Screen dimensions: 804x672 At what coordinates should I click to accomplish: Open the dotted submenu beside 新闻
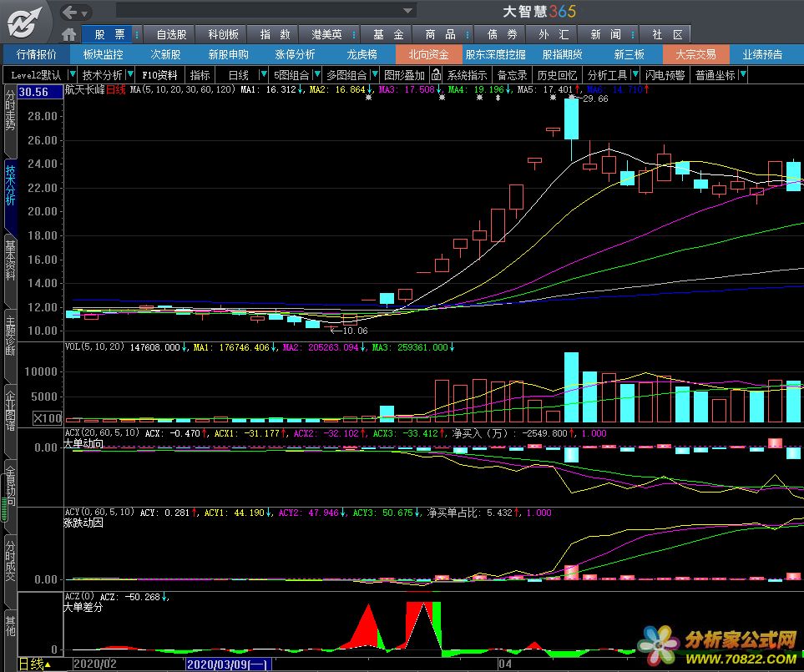tap(633, 34)
